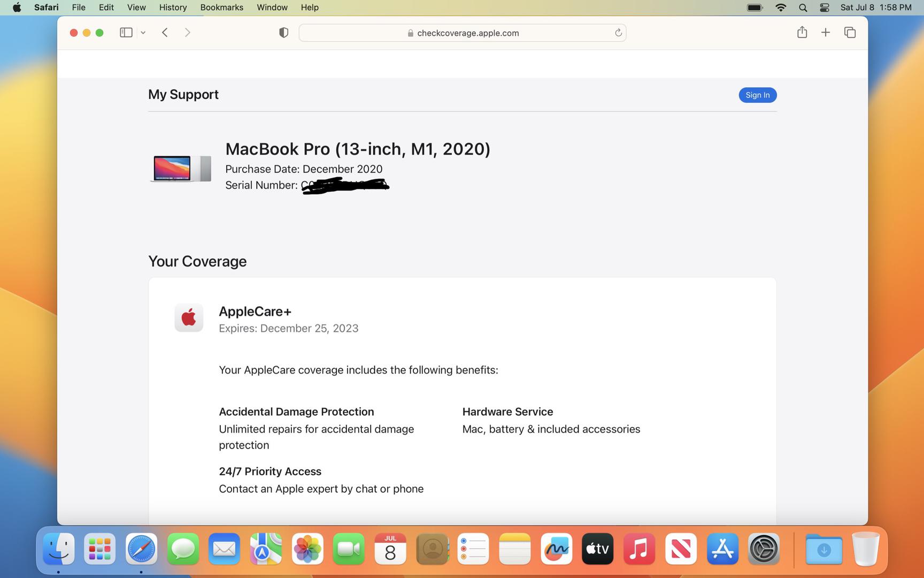Open Launchpad from the Dock
The image size is (924, 578).
[100, 549]
